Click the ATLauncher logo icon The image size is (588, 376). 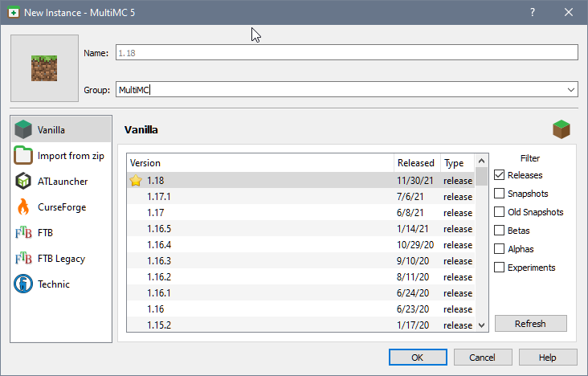pyautogui.click(x=23, y=182)
